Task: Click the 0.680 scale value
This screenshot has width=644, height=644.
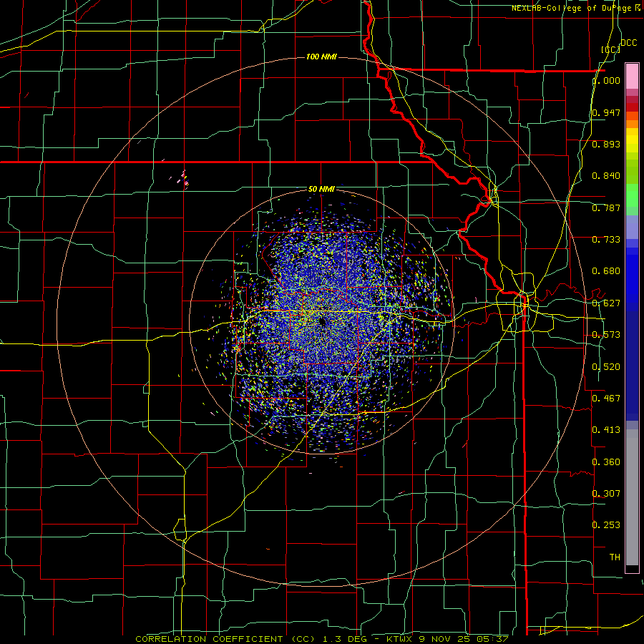Action: pyautogui.click(x=606, y=271)
